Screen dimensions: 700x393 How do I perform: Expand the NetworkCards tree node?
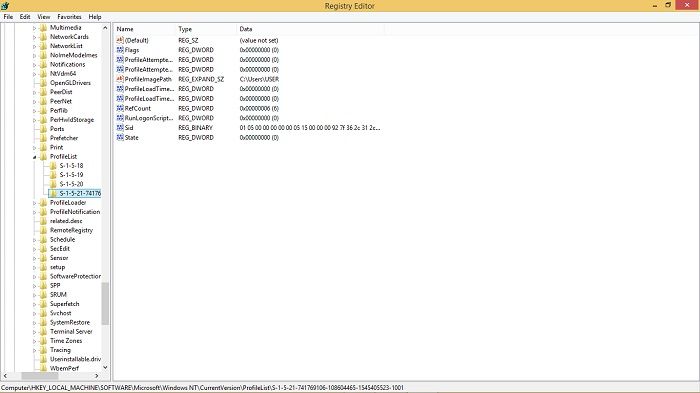click(34, 37)
